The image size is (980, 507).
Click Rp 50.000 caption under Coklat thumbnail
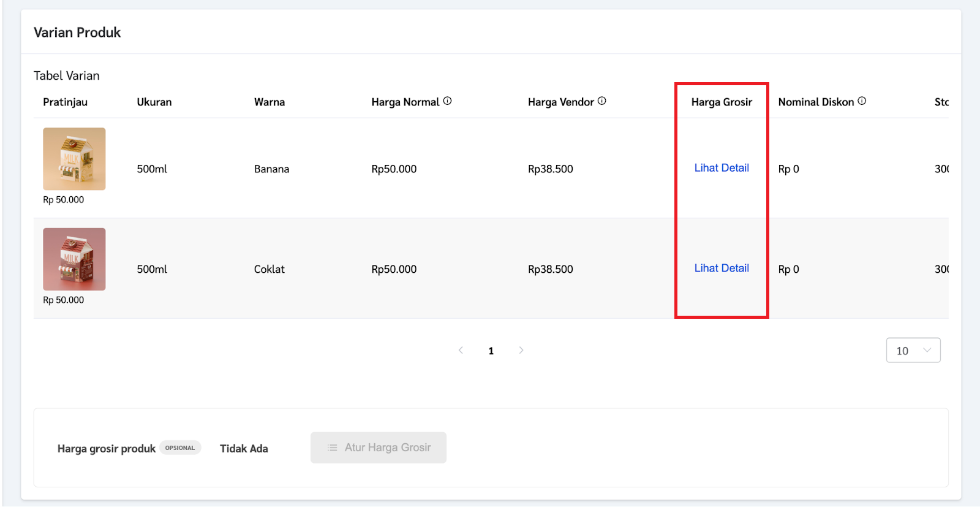(64, 300)
